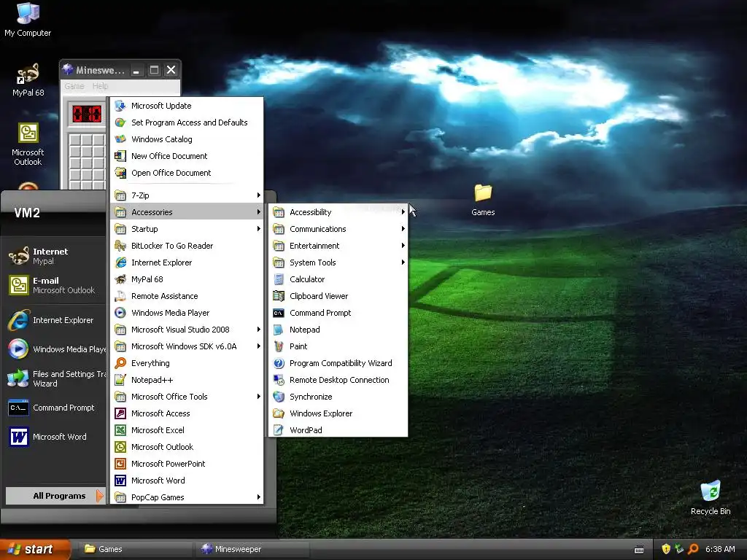Screen dimensions: 747x560
Task: Expand the 7-Zip submenu
Action: tap(187, 195)
